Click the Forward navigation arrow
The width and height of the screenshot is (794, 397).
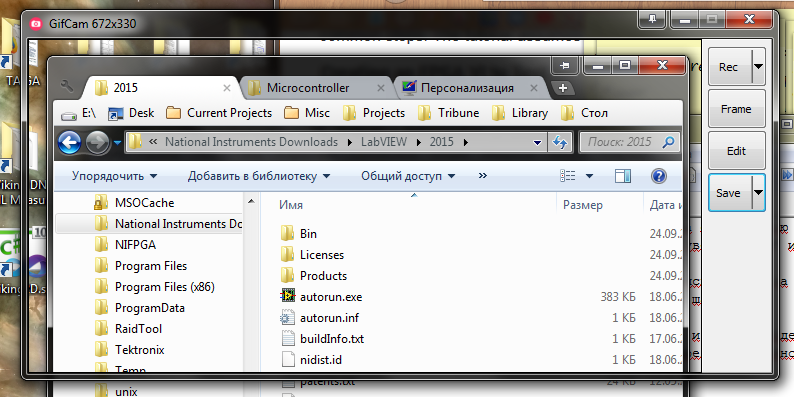pos(97,143)
